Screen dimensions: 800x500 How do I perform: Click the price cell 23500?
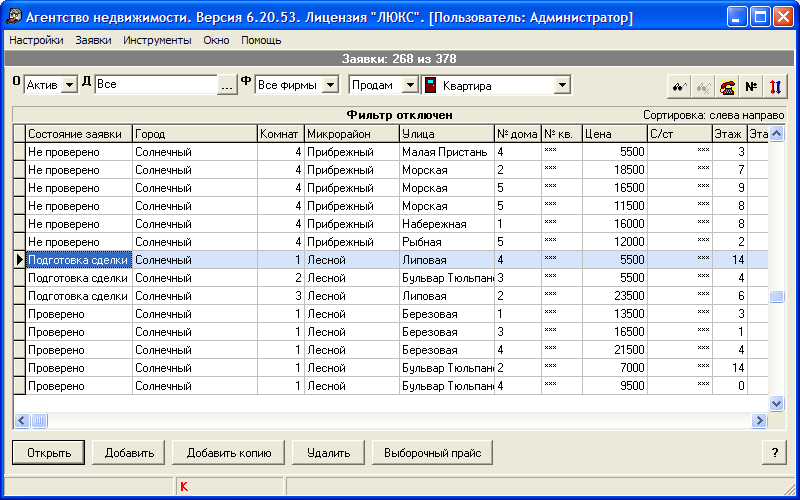pos(615,296)
